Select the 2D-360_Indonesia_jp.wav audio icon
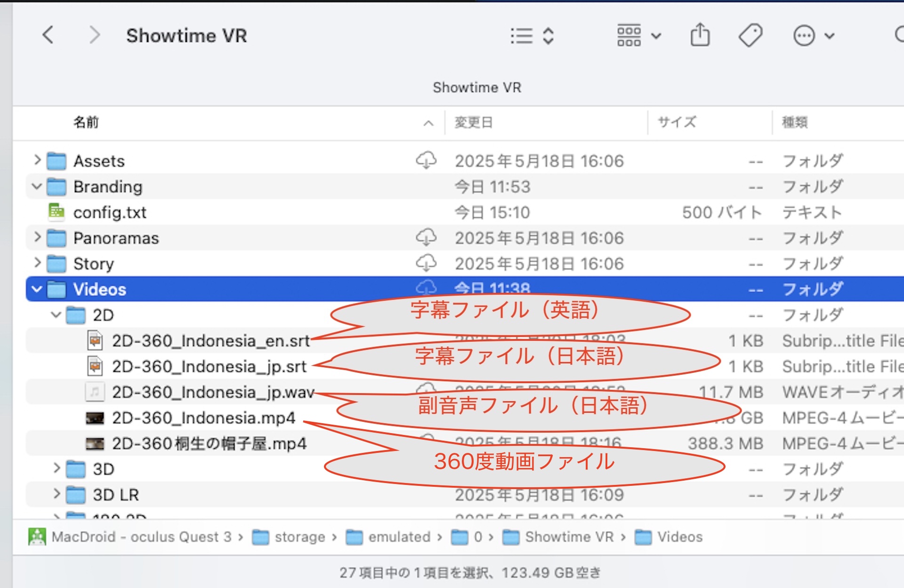904x588 pixels. point(95,392)
